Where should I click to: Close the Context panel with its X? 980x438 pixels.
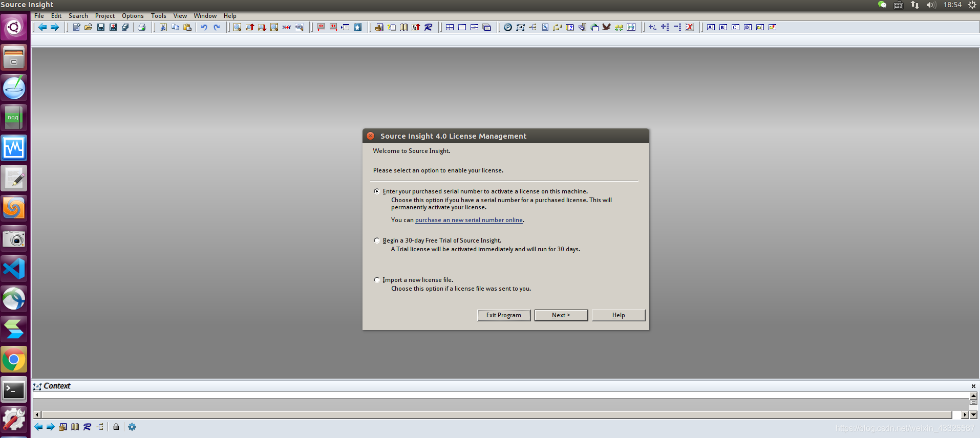[x=973, y=386]
